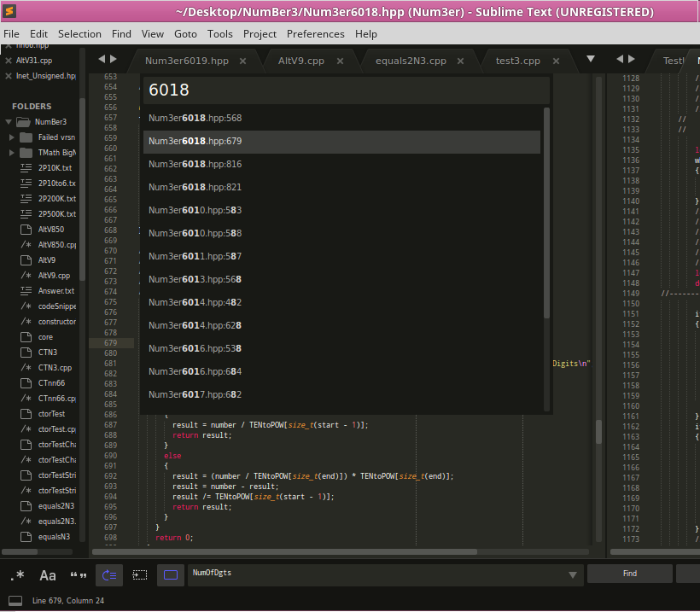Click the wrap search icon
Screen dimensions: 700x612
(109, 574)
